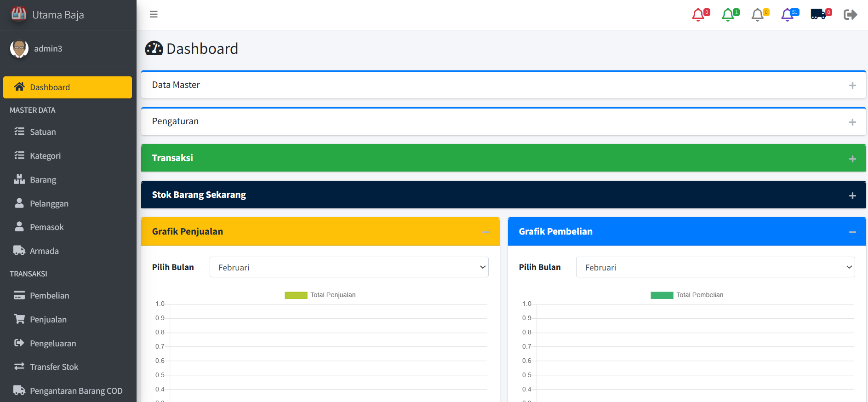Click the yellow notification bell icon
Screen dimensions: 868x402
pos(758,15)
